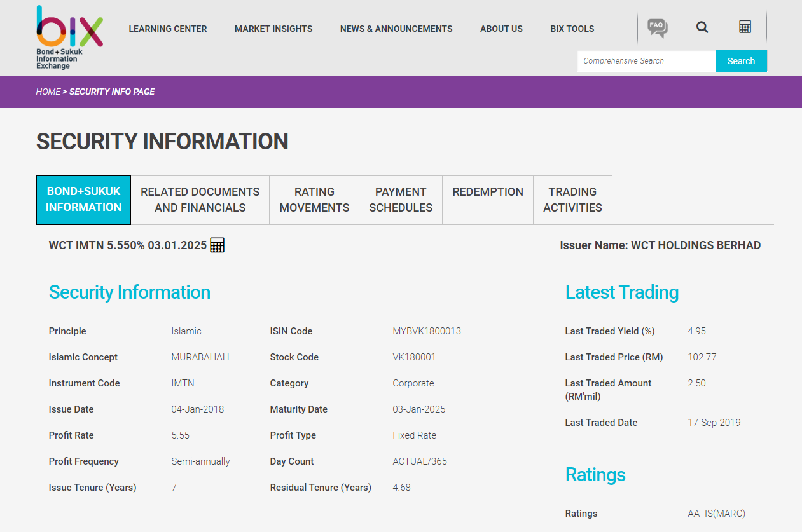The image size is (802, 532).
Task: Click the Islamic Concept label
Action: click(x=83, y=357)
